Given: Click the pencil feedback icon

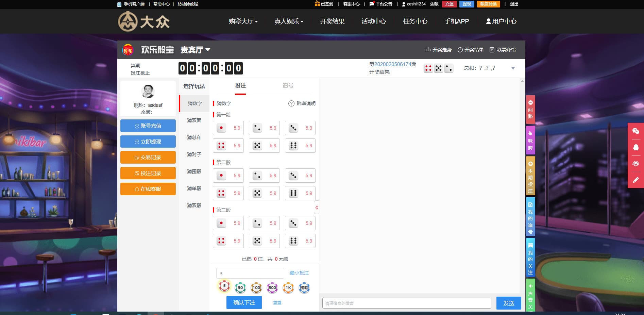Looking at the screenshot, I should (x=635, y=180).
